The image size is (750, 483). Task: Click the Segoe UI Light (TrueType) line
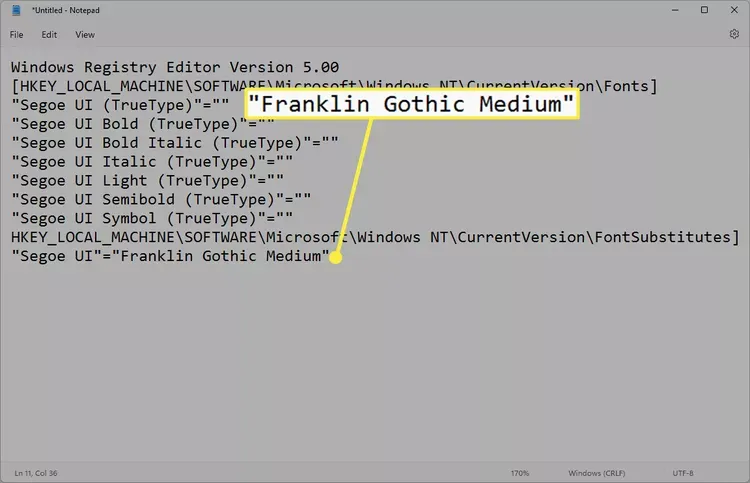tap(150, 180)
